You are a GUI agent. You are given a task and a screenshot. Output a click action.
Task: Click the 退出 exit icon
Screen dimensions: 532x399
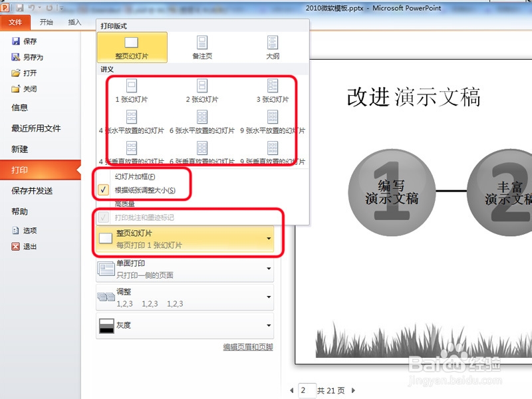(15, 246)
